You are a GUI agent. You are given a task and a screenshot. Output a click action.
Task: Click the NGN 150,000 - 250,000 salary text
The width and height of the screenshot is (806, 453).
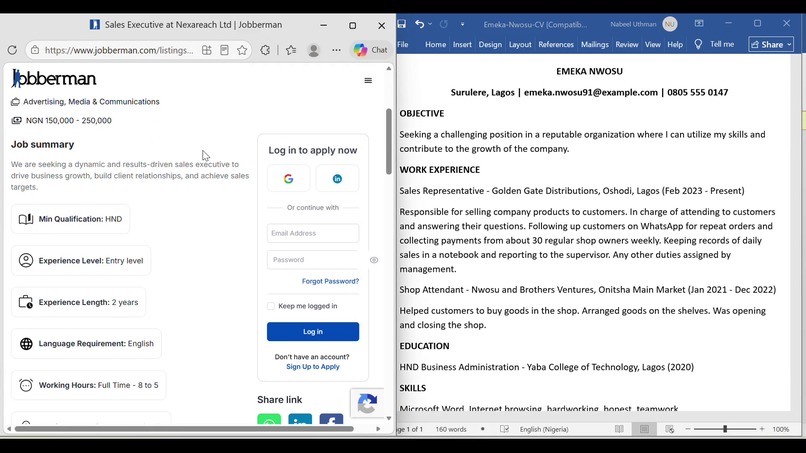coord(68,120)
